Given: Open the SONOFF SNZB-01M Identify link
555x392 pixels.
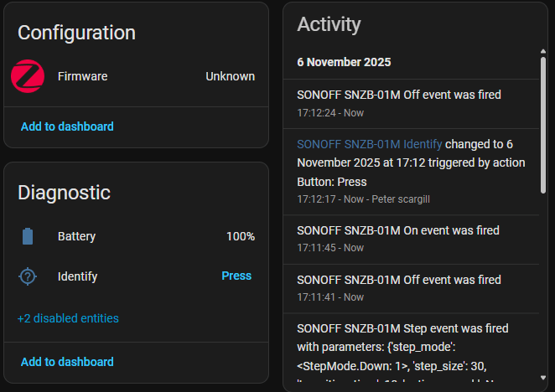Looking at the screenshot, I should pos(369,143).
